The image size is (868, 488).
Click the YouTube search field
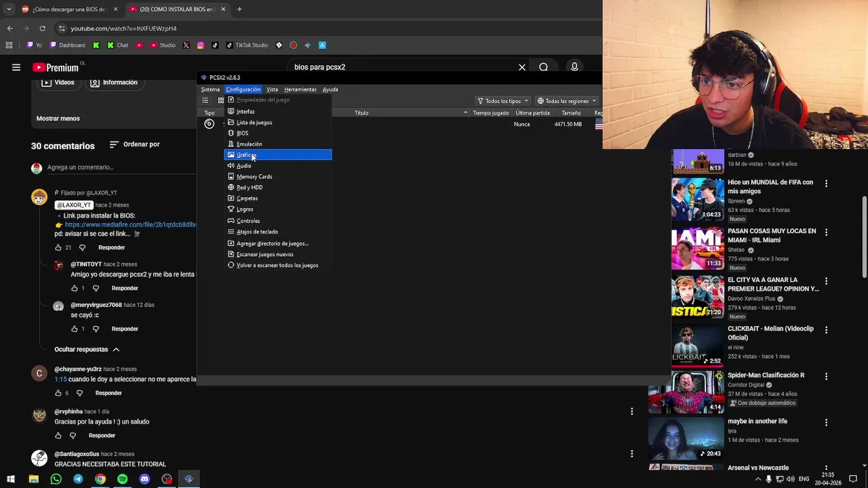pos(400,67)
